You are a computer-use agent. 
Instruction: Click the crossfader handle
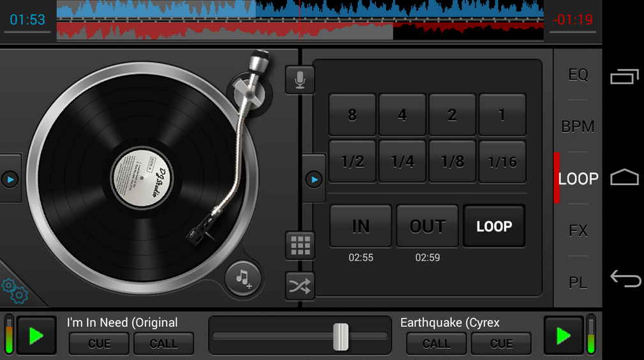pos(340,336)
